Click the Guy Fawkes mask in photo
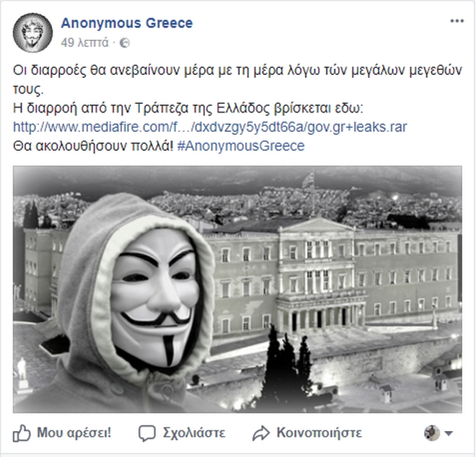The width and height of the screenshot is (476, 457). (156, 296)
